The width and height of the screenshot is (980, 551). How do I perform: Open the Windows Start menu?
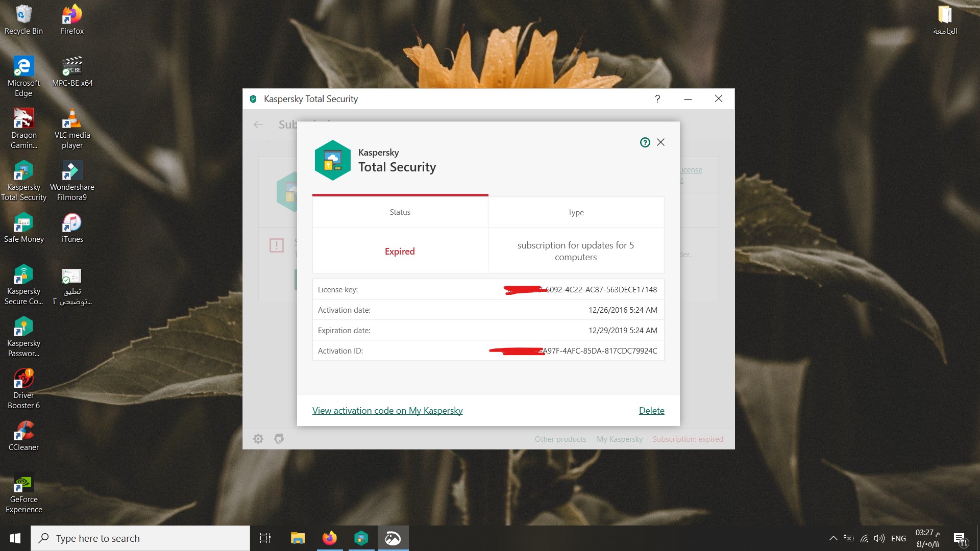pos(15,538)
